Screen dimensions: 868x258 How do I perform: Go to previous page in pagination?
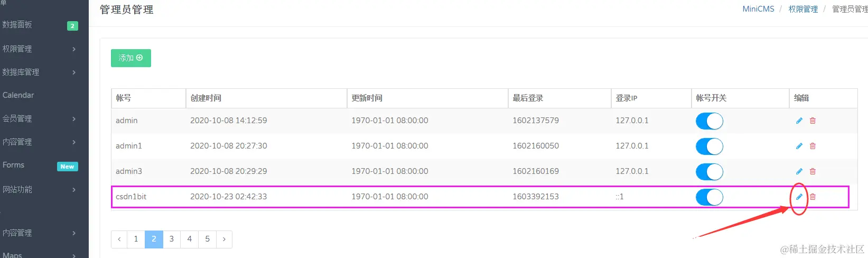(x=119, y=239)
